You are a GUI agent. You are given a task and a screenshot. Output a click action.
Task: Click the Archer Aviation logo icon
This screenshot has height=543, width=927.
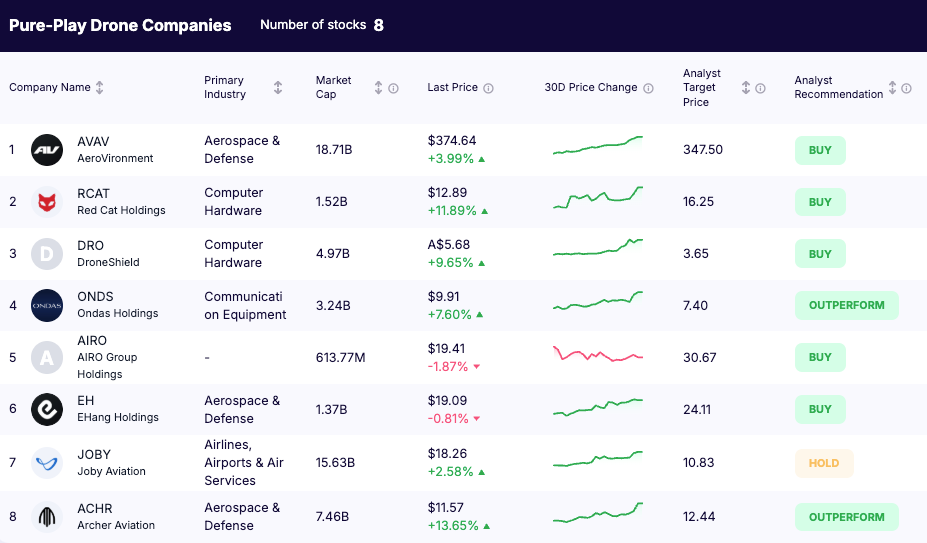coord(47,517)
